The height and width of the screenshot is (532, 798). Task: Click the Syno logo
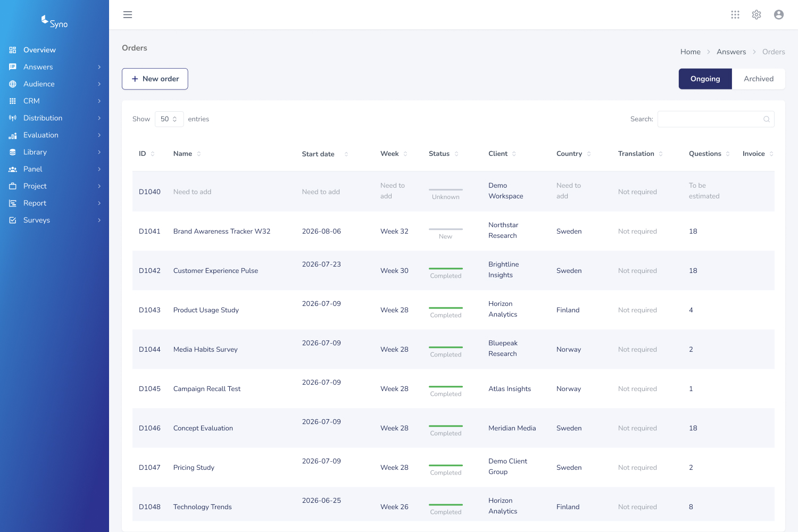55,22
